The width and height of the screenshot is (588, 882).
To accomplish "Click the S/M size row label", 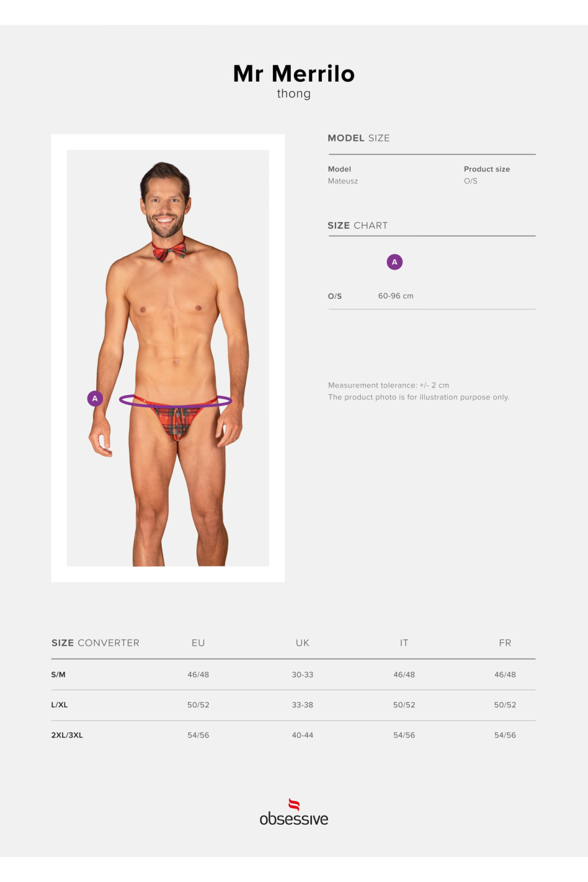I will [58, 675].
